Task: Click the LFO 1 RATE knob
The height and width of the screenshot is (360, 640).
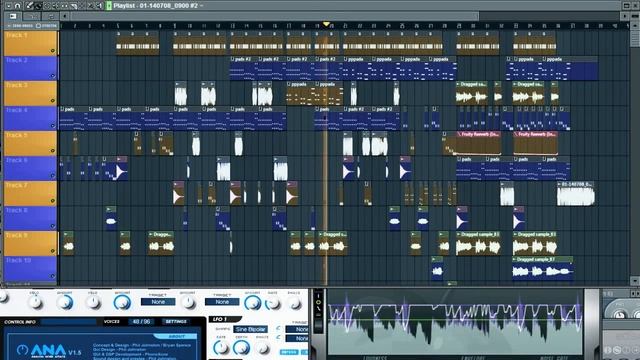Action: point(221,348)
